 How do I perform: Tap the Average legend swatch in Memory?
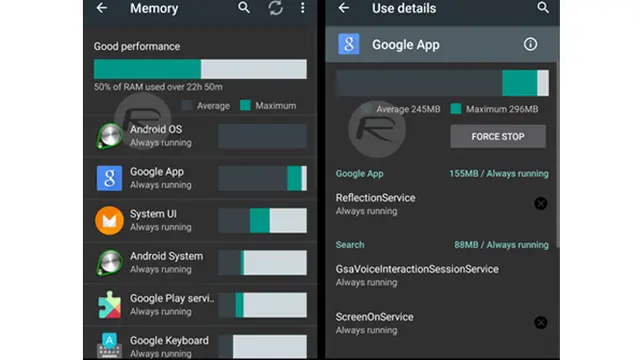(x=187, y=105)
